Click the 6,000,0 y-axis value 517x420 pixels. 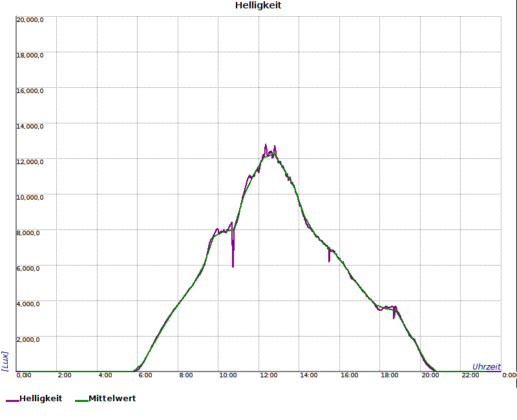(28, 269)
